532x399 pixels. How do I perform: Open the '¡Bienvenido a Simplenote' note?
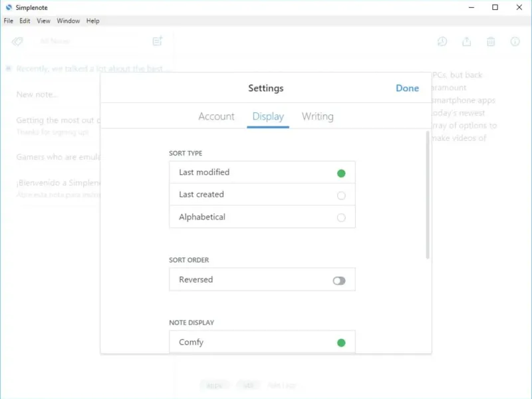59,188
